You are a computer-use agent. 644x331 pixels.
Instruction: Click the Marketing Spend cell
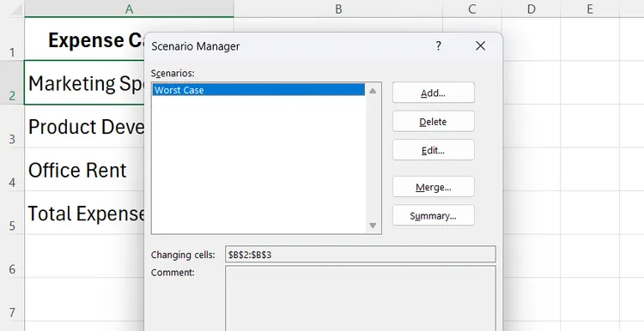pos(85,82)
